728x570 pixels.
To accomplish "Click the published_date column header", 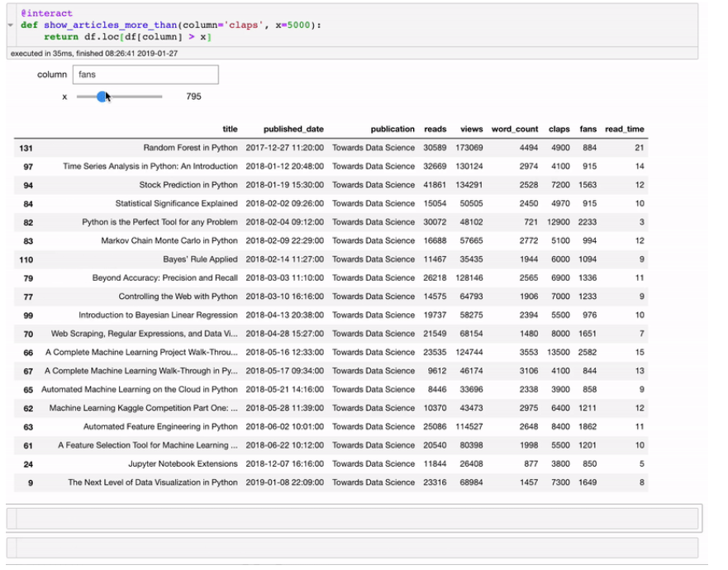I will click(x=293, y=129).
